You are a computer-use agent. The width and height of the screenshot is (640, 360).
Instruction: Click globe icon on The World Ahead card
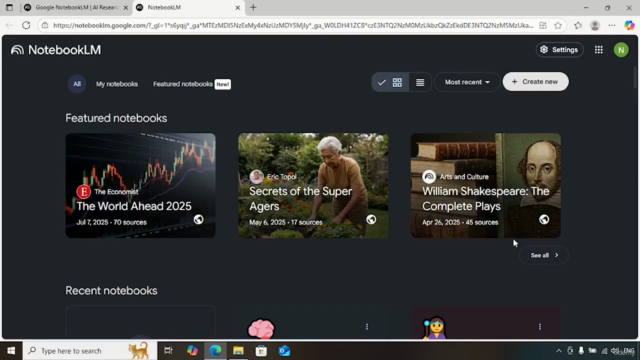pyautogui.click(x=198, y=219)
